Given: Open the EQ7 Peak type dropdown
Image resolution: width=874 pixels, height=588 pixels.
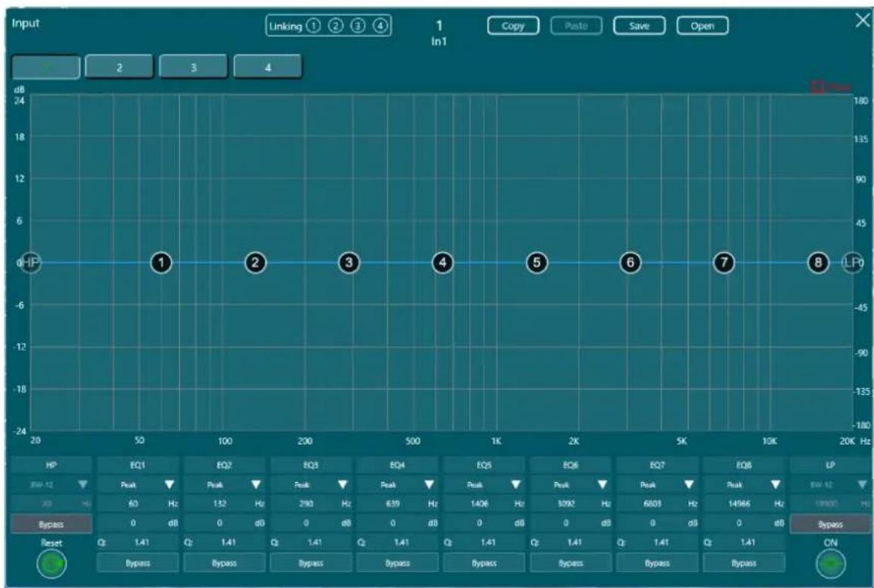Looking at the screenshot, I should pyautogui.click(x=657, y=485).
